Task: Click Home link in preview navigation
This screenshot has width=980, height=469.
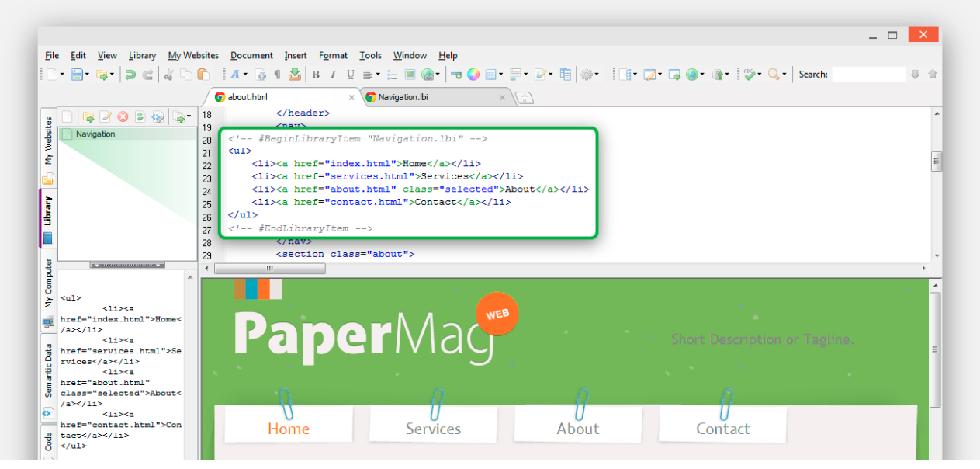Action: 289,429
